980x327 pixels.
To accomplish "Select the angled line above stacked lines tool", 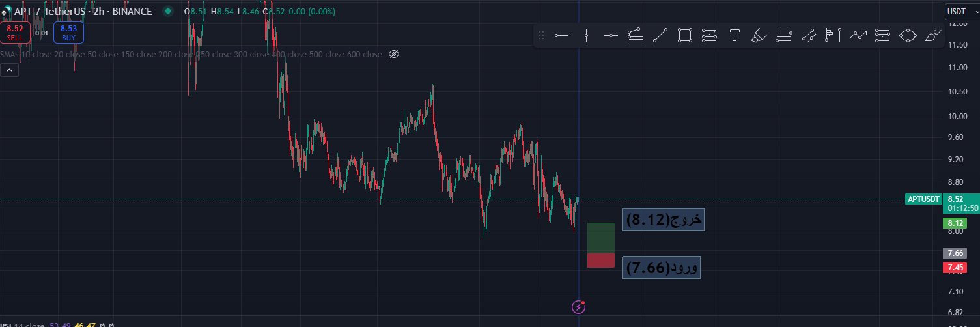I will [x=636, y=36].
